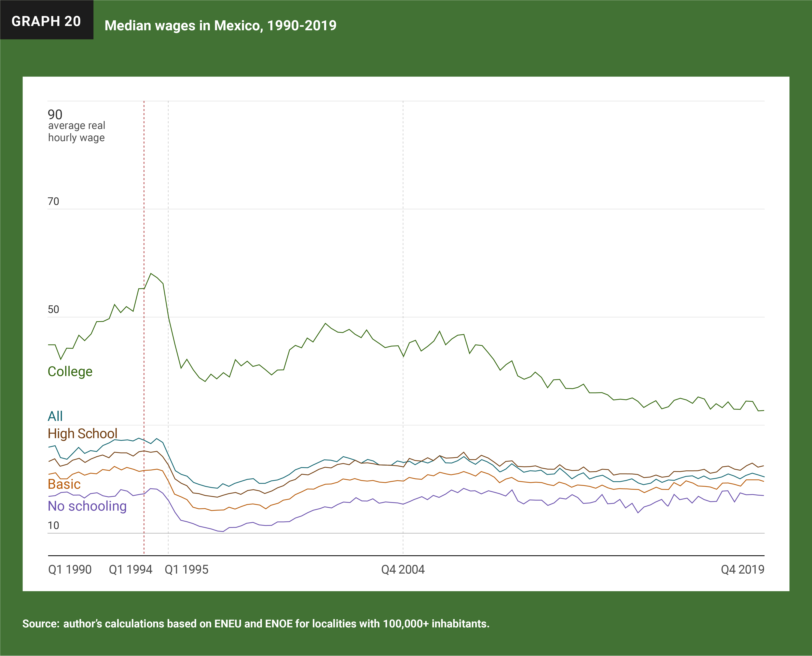Screen dimensions: 812x656
Task: Click the 90 y-axis value
Action: 55,115
